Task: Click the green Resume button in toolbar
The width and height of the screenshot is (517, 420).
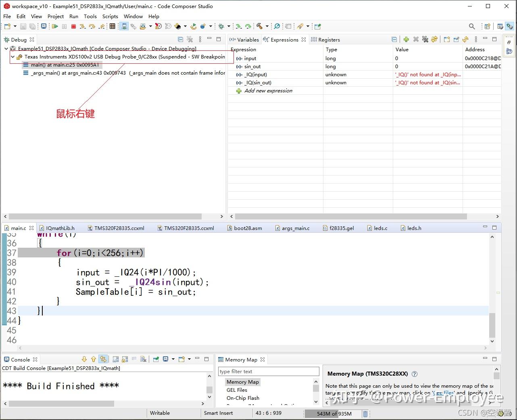Action: 55,26
